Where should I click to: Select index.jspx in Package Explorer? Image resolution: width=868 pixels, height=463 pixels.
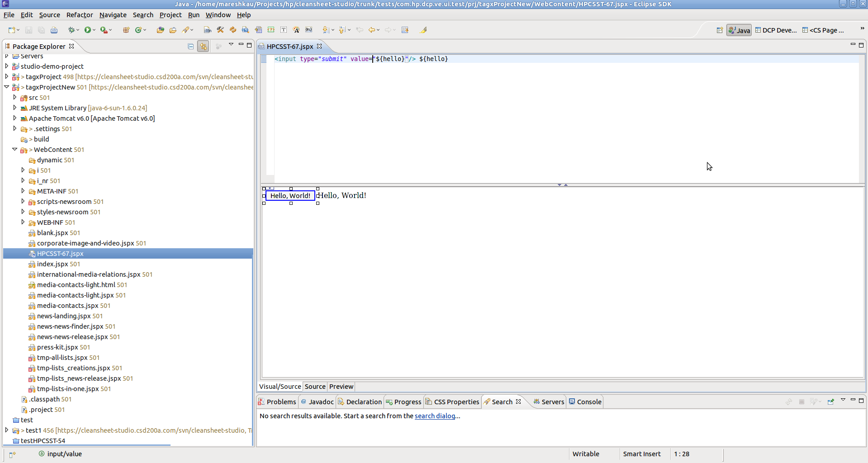[x=52, y=264]
